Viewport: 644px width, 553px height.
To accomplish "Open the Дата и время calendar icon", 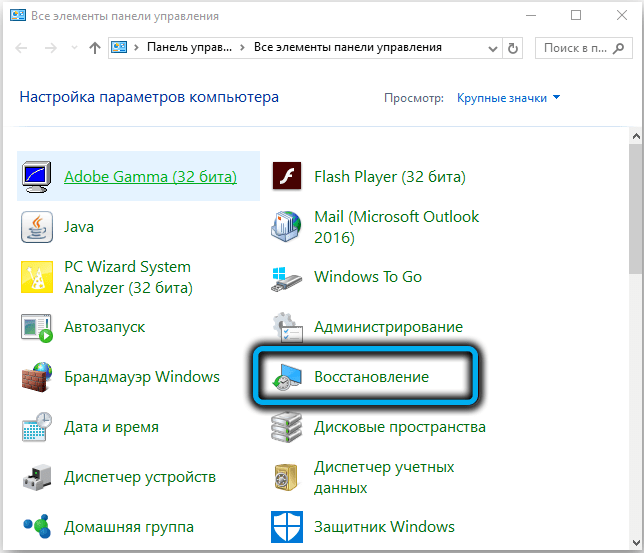I will (37, 427).
